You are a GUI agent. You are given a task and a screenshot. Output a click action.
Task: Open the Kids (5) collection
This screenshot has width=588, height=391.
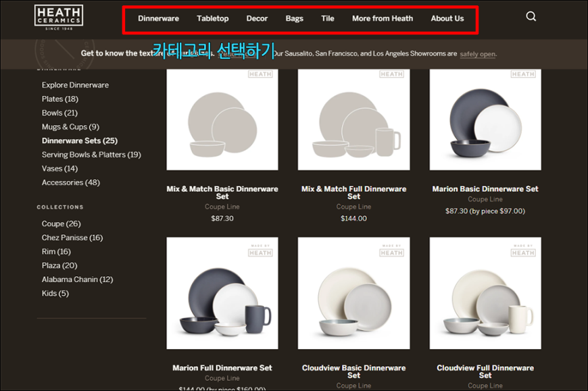55,293
